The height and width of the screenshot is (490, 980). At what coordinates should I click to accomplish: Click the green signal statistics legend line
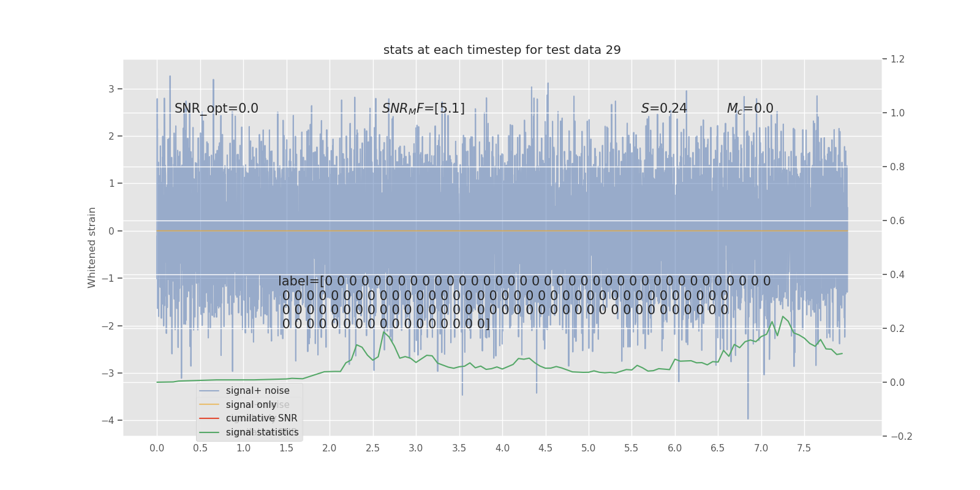pyautogui.click(x=209, y=432)
